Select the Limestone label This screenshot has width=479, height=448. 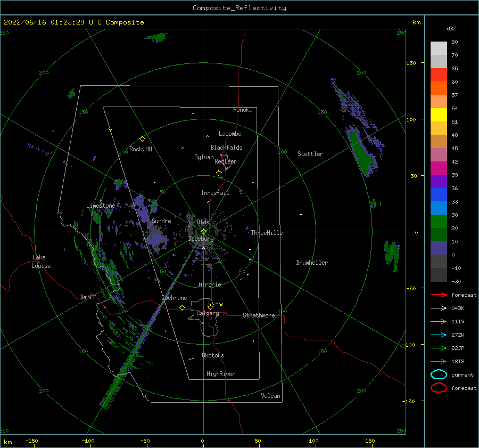pyautogui.click(x=101, y=206)
